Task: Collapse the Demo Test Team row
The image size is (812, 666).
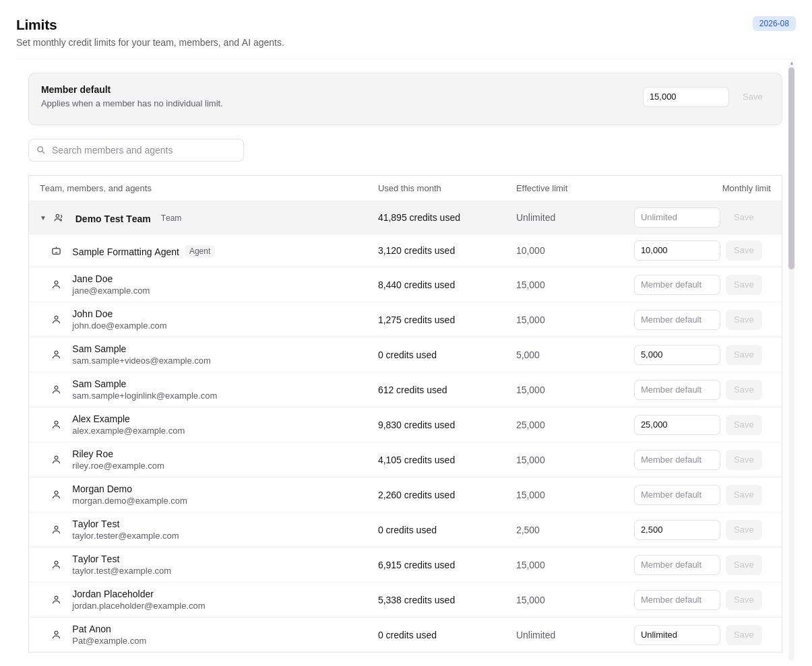Action: coord(43,218)
